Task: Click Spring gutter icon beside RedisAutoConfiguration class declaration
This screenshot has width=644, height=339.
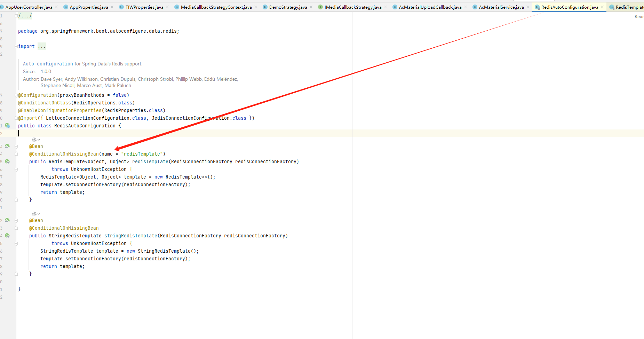Action: click(7, 126)
